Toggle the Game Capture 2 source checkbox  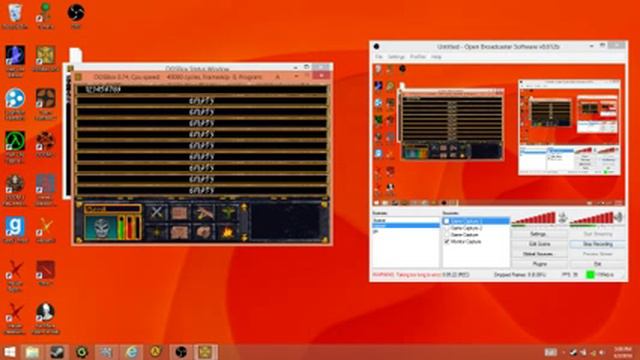[447, 228]
